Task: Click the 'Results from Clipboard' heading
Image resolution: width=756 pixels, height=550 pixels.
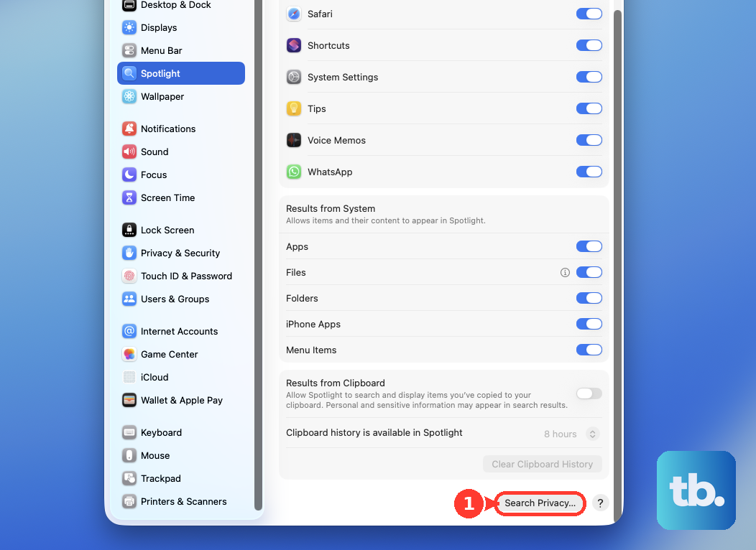Action: click(336, 383)
